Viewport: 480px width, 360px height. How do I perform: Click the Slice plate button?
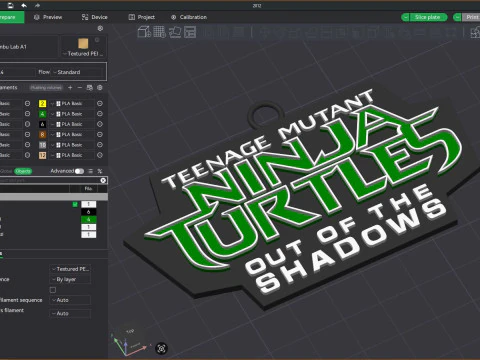point(428,17)
